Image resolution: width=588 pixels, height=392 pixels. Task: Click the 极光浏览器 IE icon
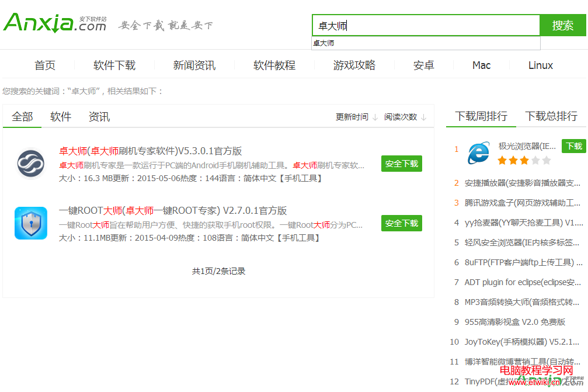pyautogui.click(x=478, y=153)
